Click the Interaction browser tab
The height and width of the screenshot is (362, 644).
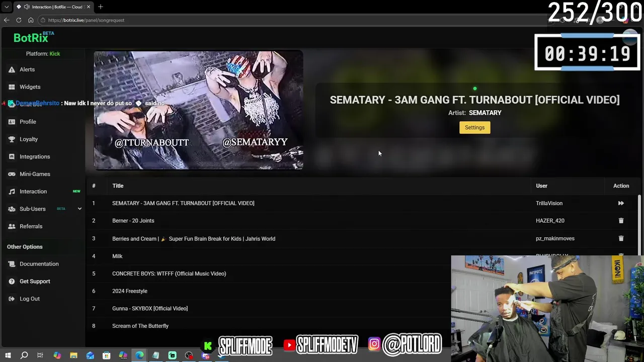pyautogui.click(x=53, y=7)
